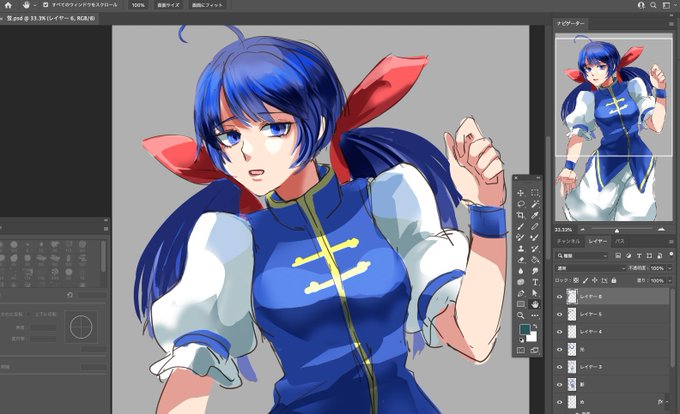Image resolution: width=680 pixels, height=414 pixels.
Task: Open the search magnifier in top bar
Action: (653, 5)
